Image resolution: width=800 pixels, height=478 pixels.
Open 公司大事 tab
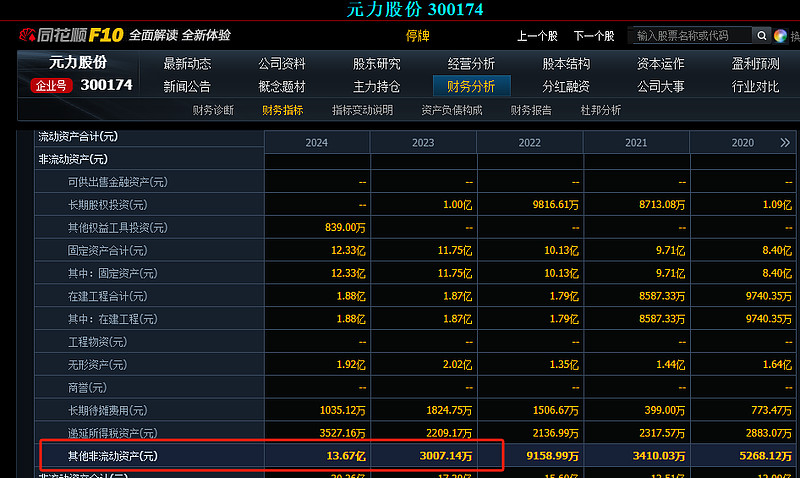click(660, 87)
